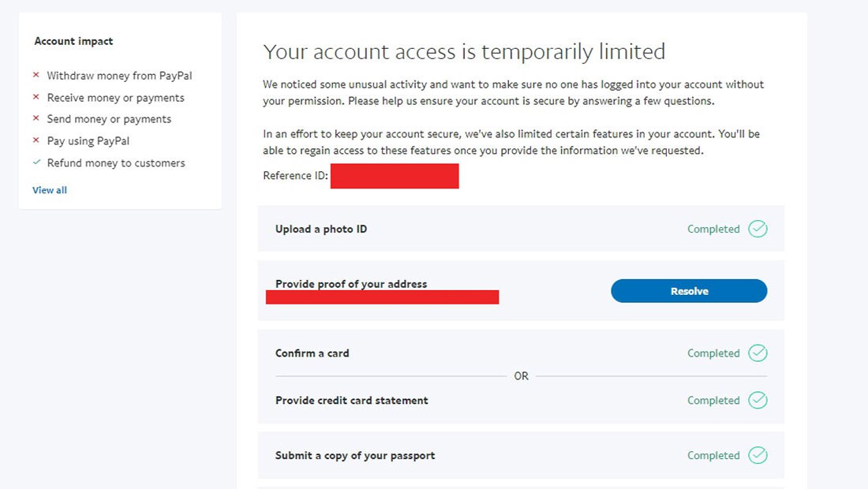
Task: Open the Upload a photo ID row
Action: point(321,230)
